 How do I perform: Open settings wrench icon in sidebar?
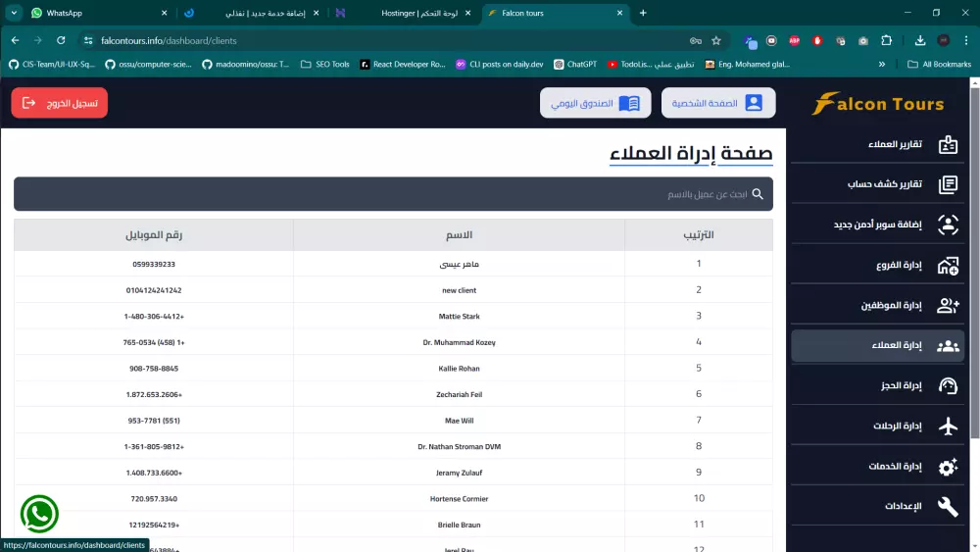pos(948,506)
